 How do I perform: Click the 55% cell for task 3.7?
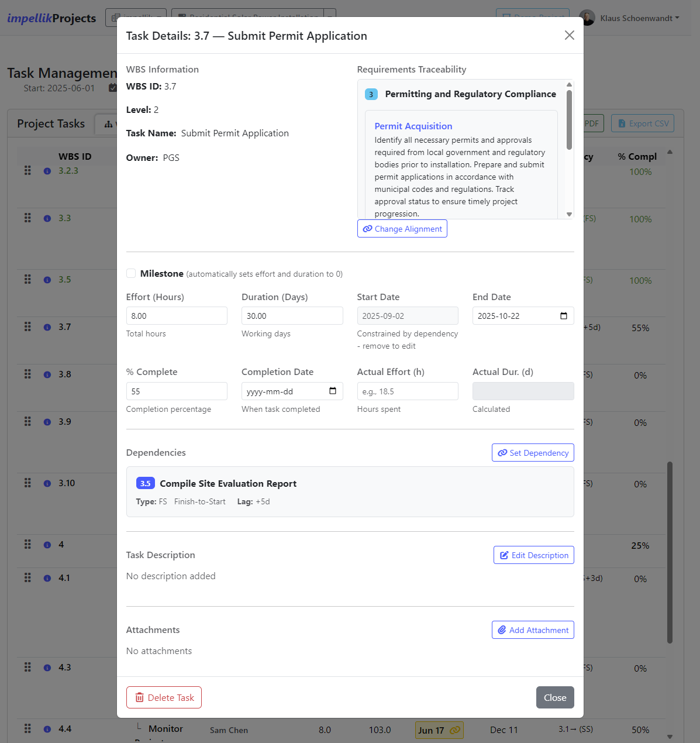pyautogui.click(x=640, y=328)
